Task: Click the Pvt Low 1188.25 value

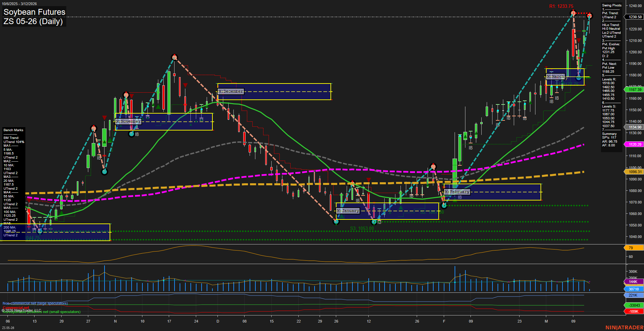Action: pos(608,70)
